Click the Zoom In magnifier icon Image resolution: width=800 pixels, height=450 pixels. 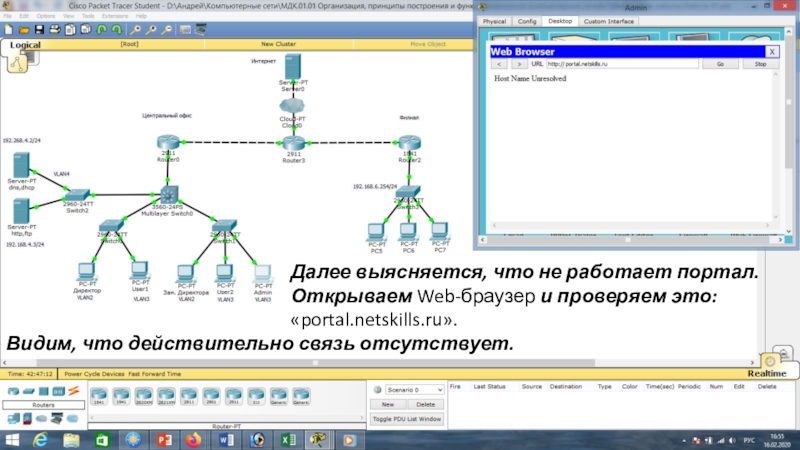point(136,30)
